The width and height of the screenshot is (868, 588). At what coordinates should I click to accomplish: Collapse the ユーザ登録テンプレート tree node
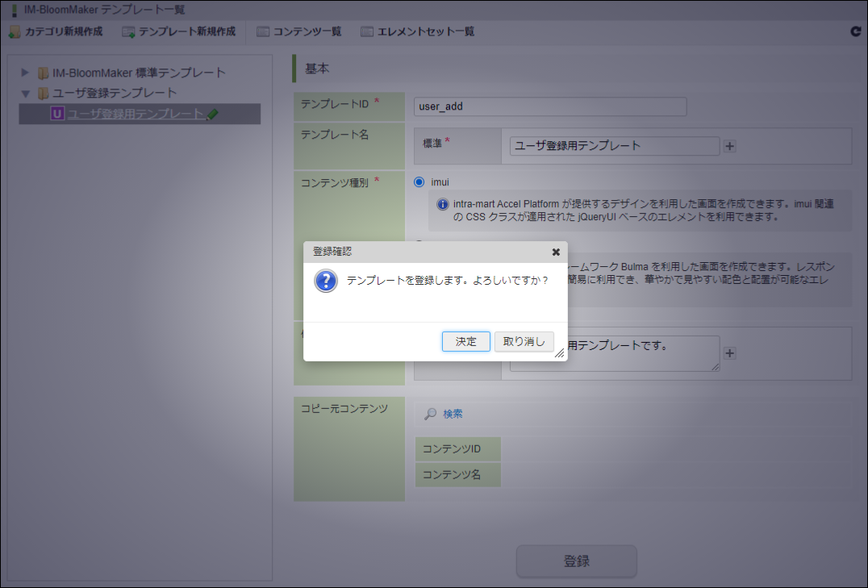[x=26, y=93]
